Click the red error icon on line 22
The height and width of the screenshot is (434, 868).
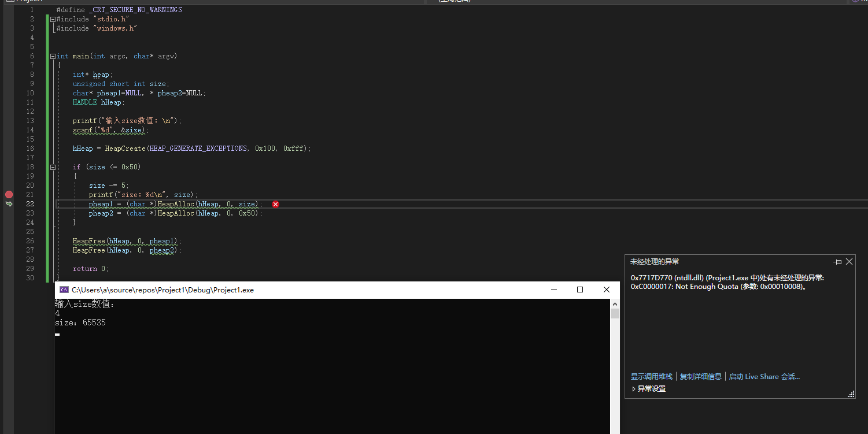(x=275, y=204)
